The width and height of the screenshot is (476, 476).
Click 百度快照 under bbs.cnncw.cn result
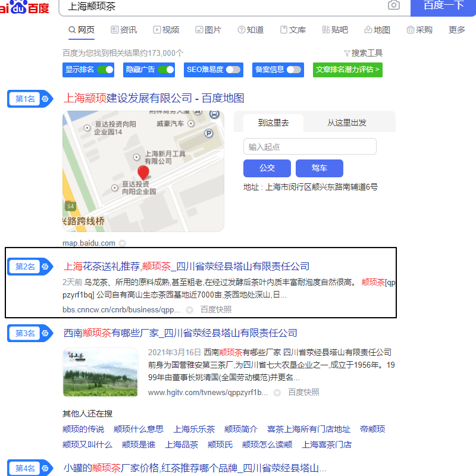click(216, 309)
